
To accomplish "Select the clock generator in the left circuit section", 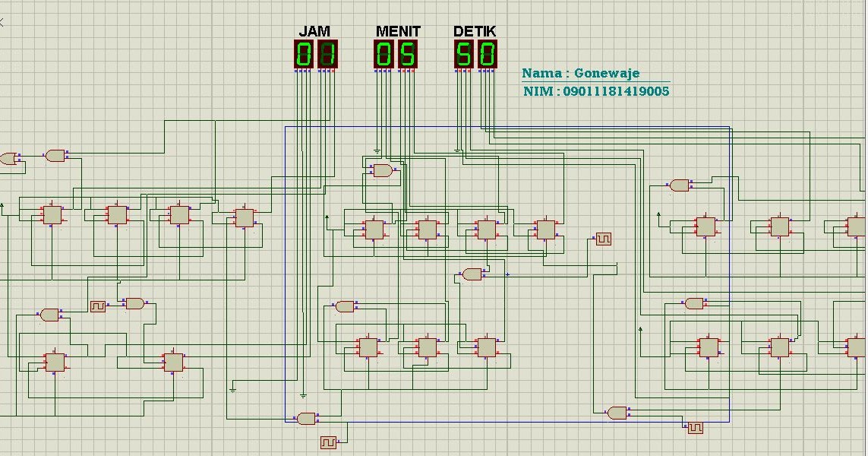I will [98, 306].
